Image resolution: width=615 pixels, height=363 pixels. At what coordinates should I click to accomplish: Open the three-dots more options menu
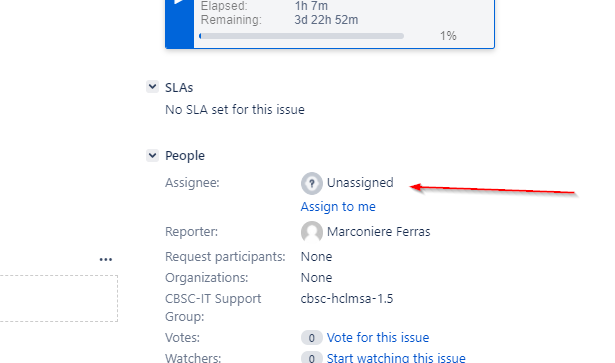(106, 260)
